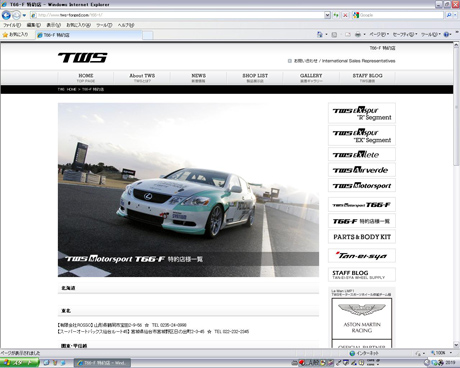460x368 pixels.
Task: Click the browser Back arrow button
Action: 6,15
